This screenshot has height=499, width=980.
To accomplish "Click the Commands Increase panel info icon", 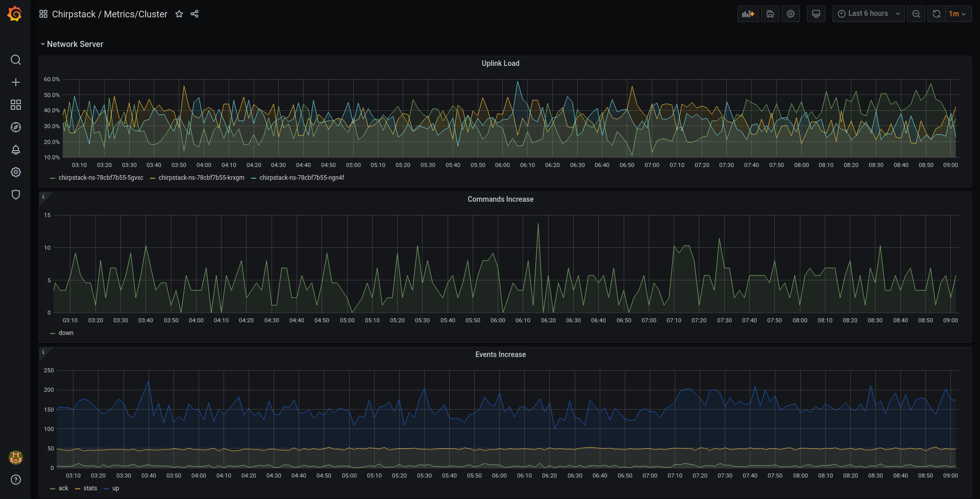I will 43,197.
